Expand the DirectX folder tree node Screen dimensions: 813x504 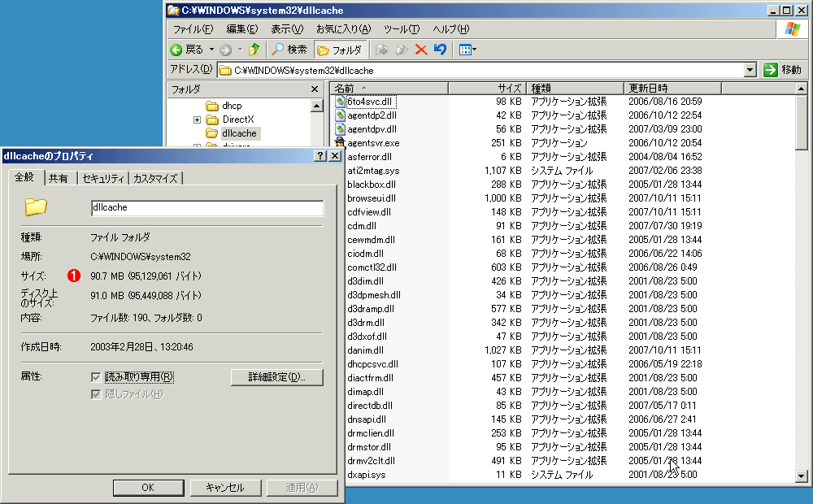[x=197, y=119]
